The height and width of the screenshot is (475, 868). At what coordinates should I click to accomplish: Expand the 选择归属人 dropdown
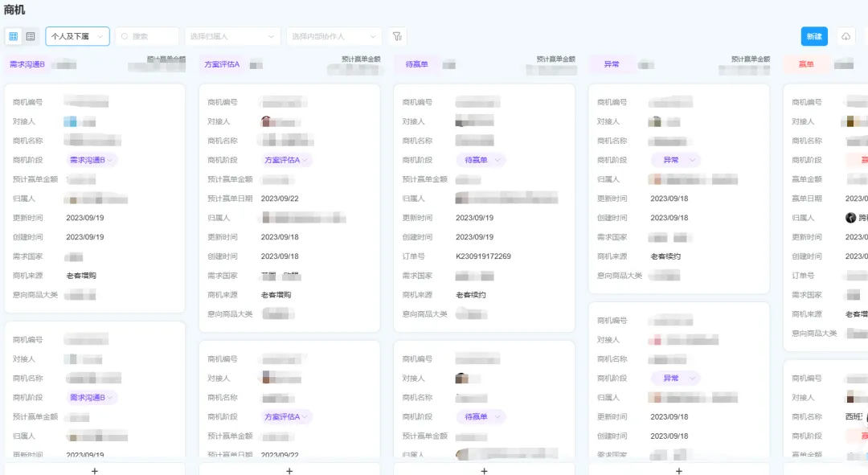[x=232, y=36]
